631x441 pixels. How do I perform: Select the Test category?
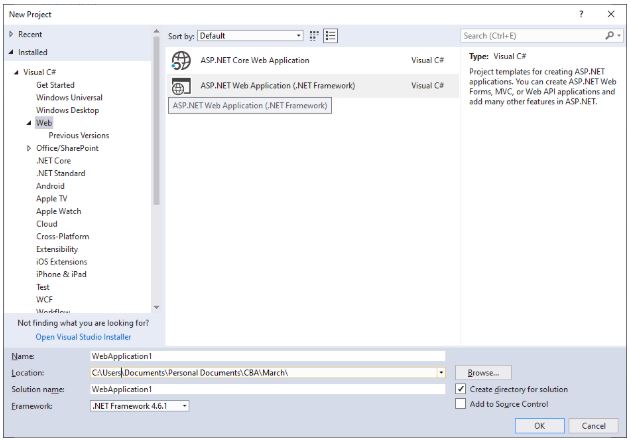pos(43,287)
